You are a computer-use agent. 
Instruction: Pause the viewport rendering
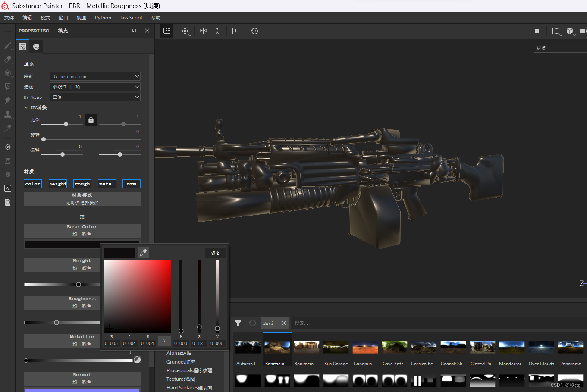point(537,31)
